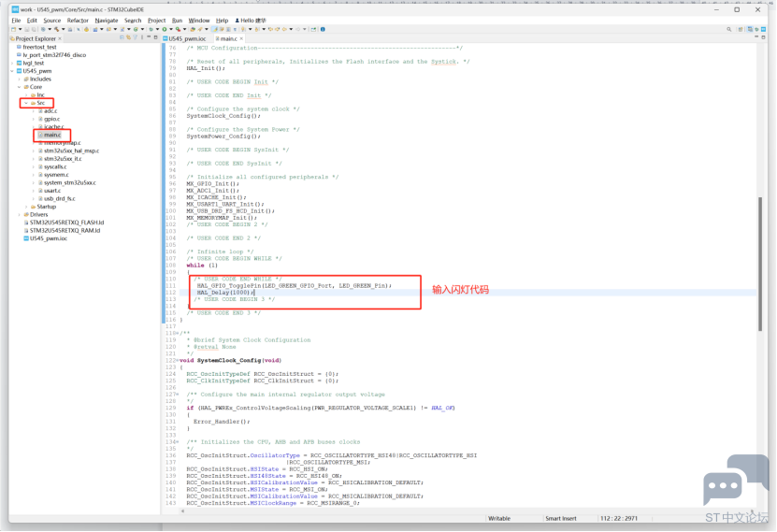Switch to the C/C++ perspective icon
This screenshot has width=777, height=532.
[x=750, y=29]
